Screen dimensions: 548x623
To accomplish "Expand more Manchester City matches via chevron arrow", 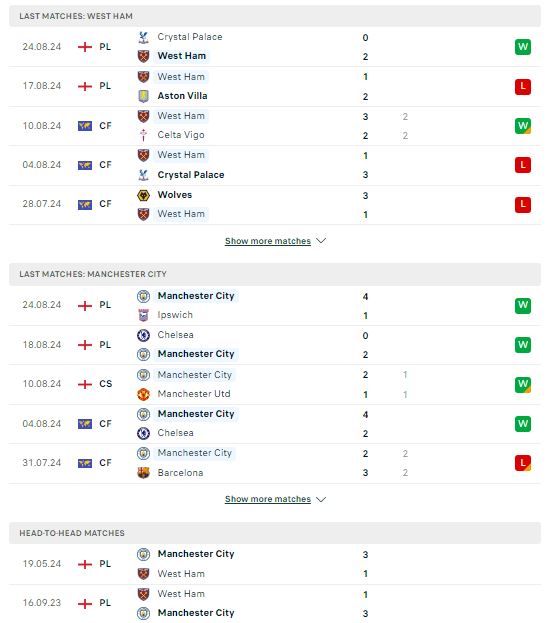I will coord(321,499).
